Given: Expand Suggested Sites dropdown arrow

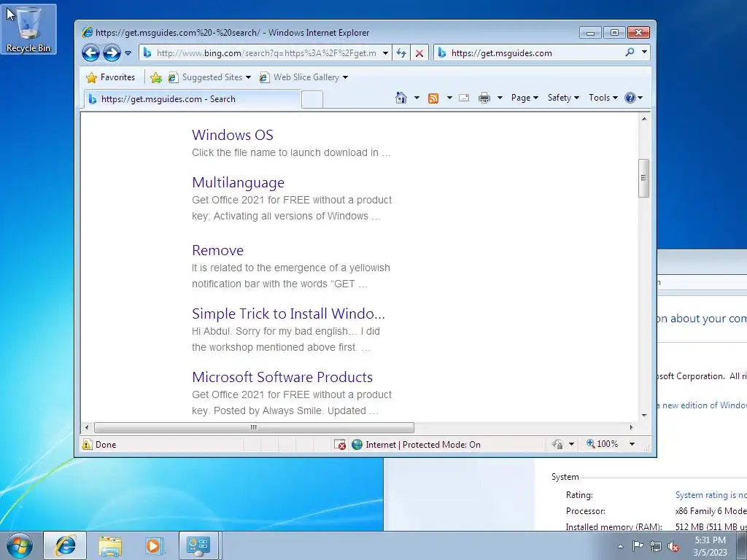Looking at the screenshot, I should [248, 77].
